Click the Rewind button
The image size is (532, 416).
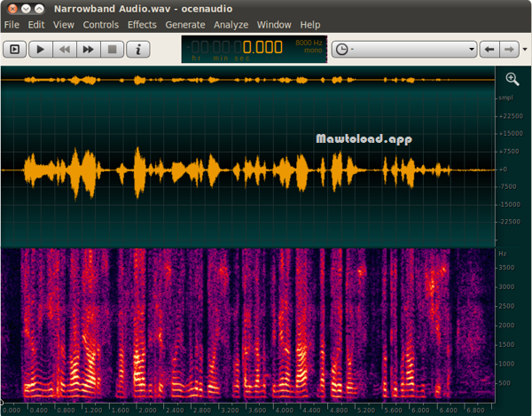coord(65,50)
